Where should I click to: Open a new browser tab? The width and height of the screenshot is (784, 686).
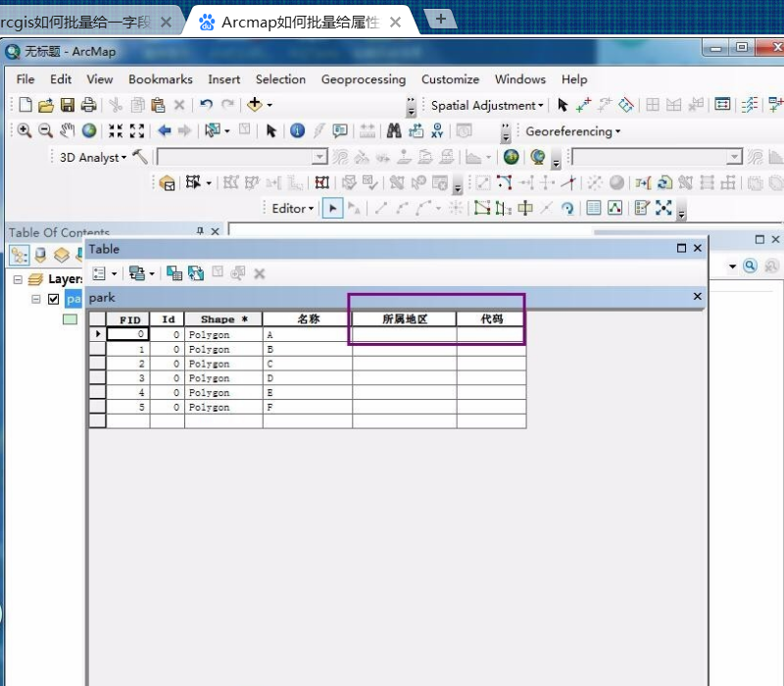(440, 19)
